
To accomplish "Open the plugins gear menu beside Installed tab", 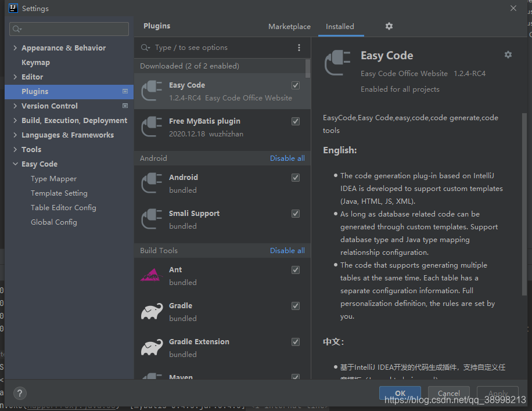I will point(389,26).
